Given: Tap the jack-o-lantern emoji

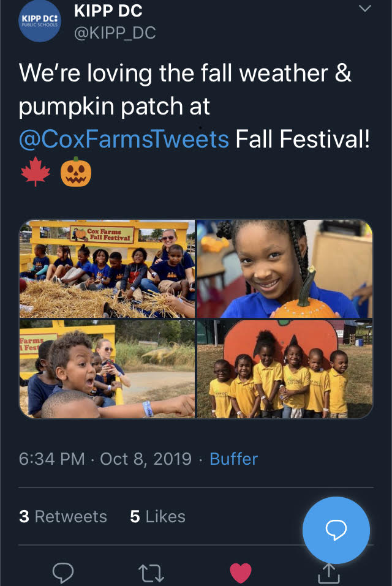Looking at the screenshot, I should tap(76, 171).
